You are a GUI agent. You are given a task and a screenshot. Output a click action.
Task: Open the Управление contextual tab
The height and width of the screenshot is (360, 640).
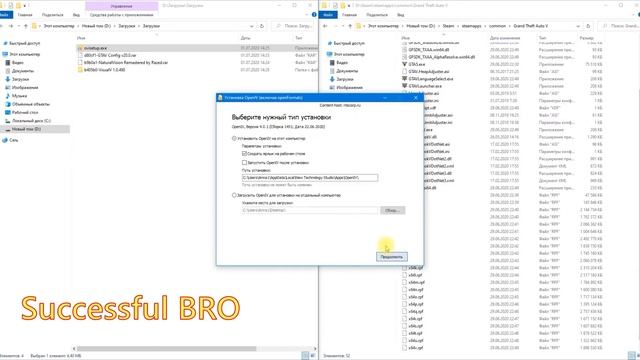122,6
